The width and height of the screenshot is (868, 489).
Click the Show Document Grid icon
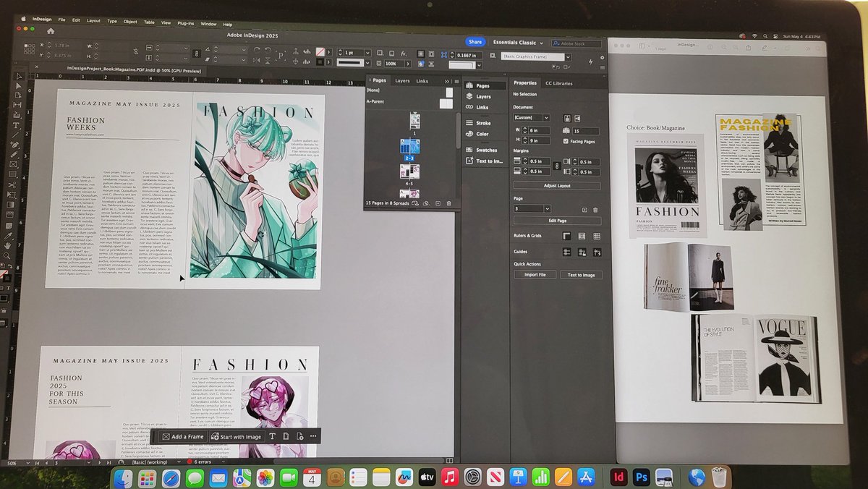[x=597, y=236]
